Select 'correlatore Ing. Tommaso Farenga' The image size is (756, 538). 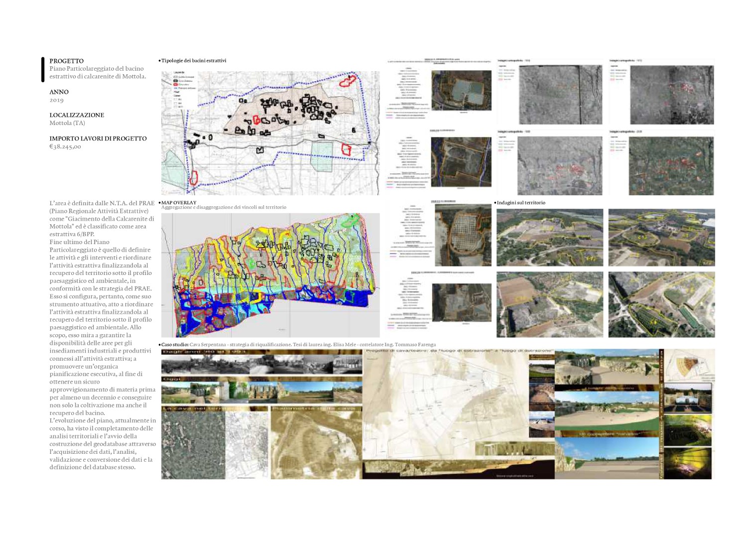click(x=397, y=345)
